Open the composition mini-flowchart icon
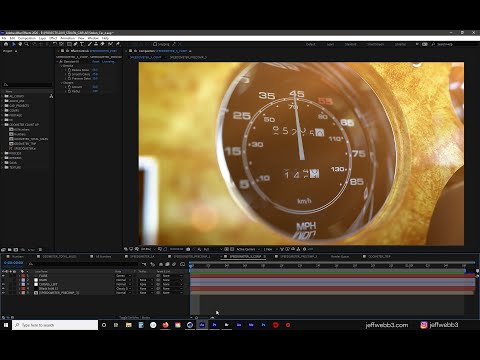This screenshot has height=360, width=480. pos(144,264)
